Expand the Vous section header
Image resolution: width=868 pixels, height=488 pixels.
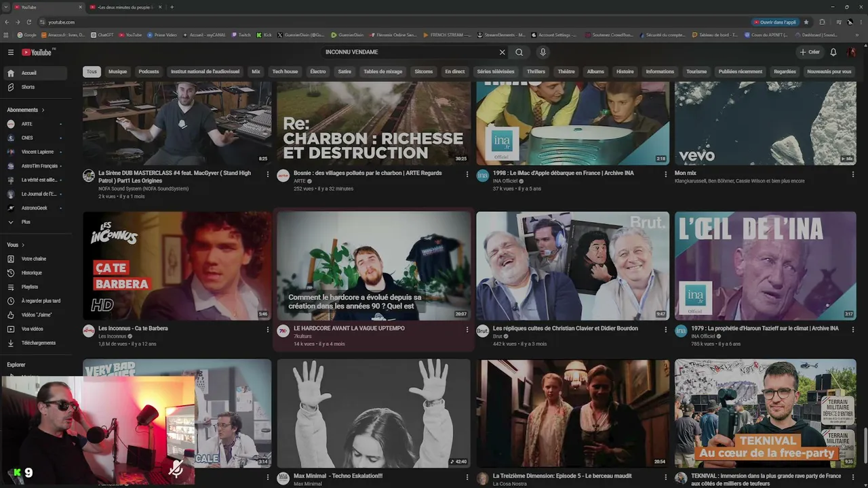pos(16,245)
